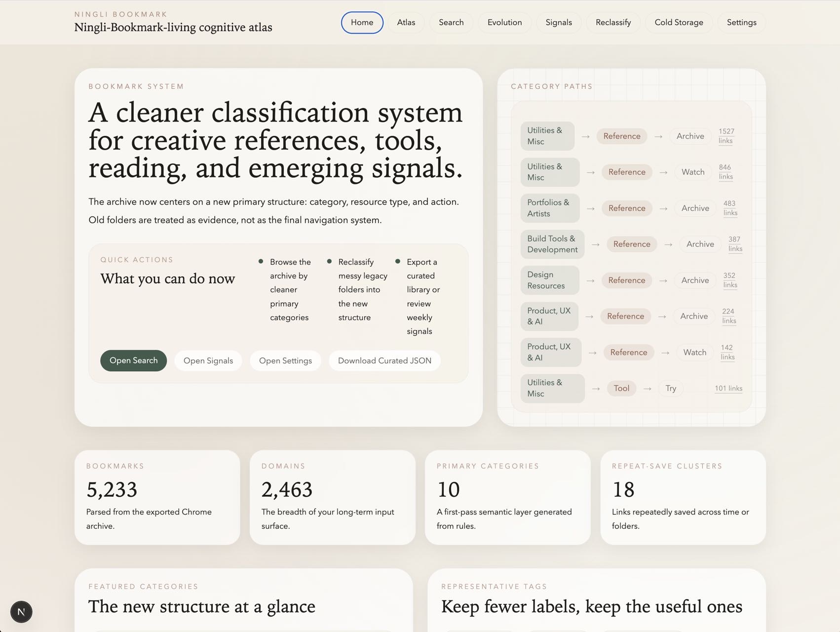Image resolution: width=840 pixels, height=632 pixels.
Task: Open the 1527 links count
Action: pyautogui.click(x=726, y=136)
